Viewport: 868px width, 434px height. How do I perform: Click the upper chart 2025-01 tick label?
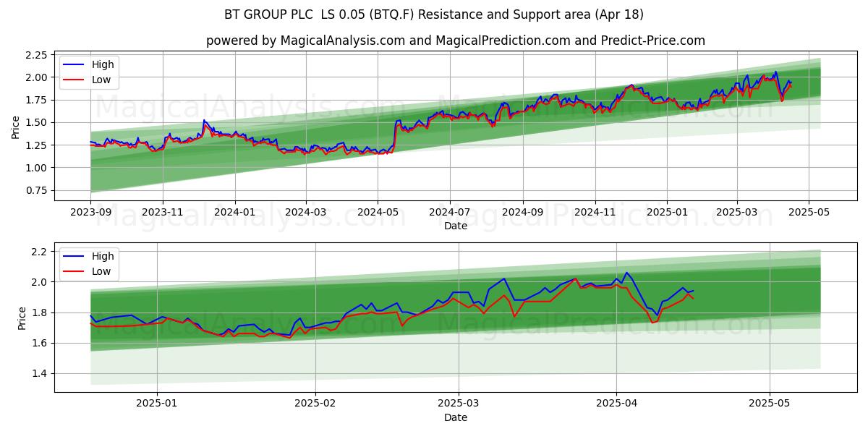(x=667, y=212)
